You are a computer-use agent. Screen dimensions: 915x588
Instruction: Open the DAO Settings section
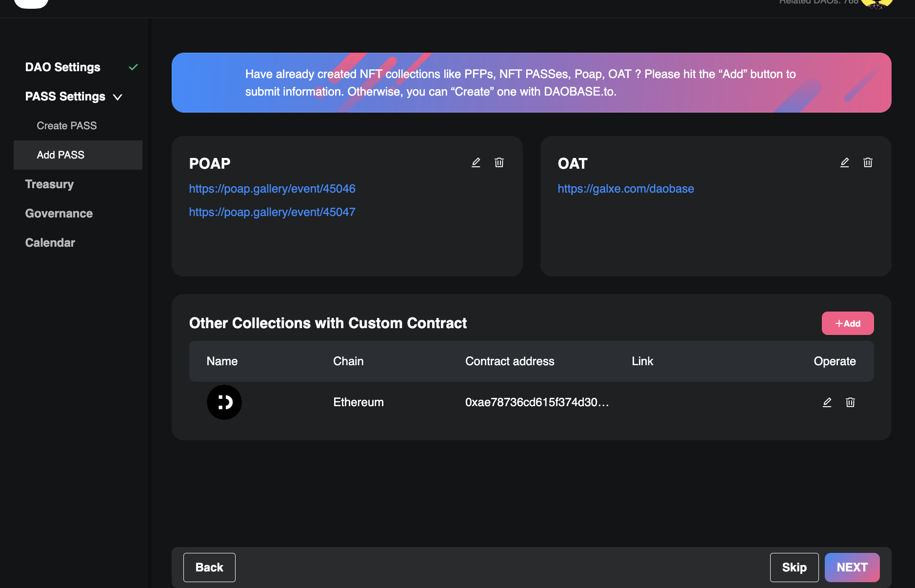point(63,67)
